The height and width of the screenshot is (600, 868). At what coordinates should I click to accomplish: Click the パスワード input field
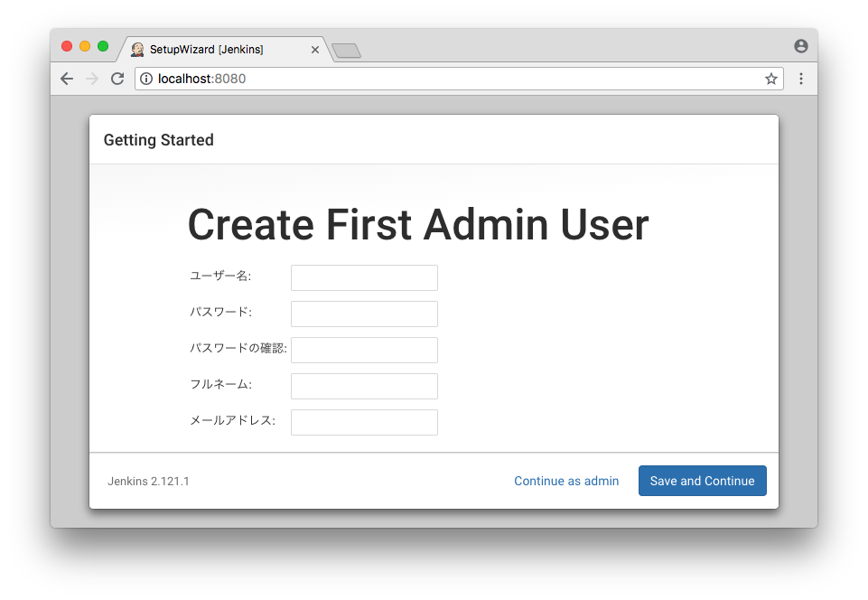coord(364,314)
